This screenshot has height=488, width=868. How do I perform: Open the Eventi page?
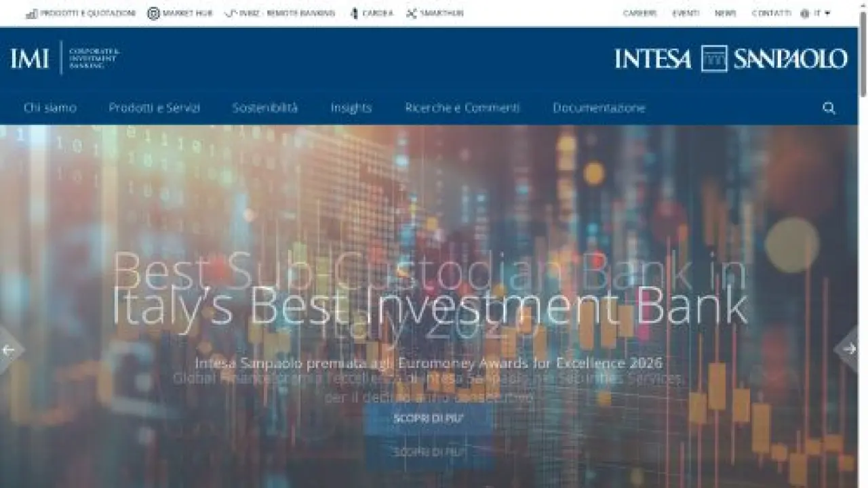pyautogui.click(x=686, y=13)
